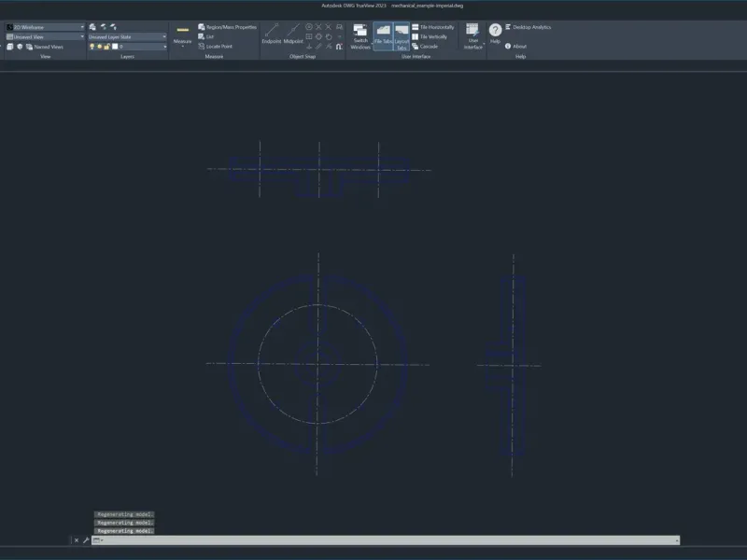Expand the Measure tool dropdown arrow

pos(182,47)
